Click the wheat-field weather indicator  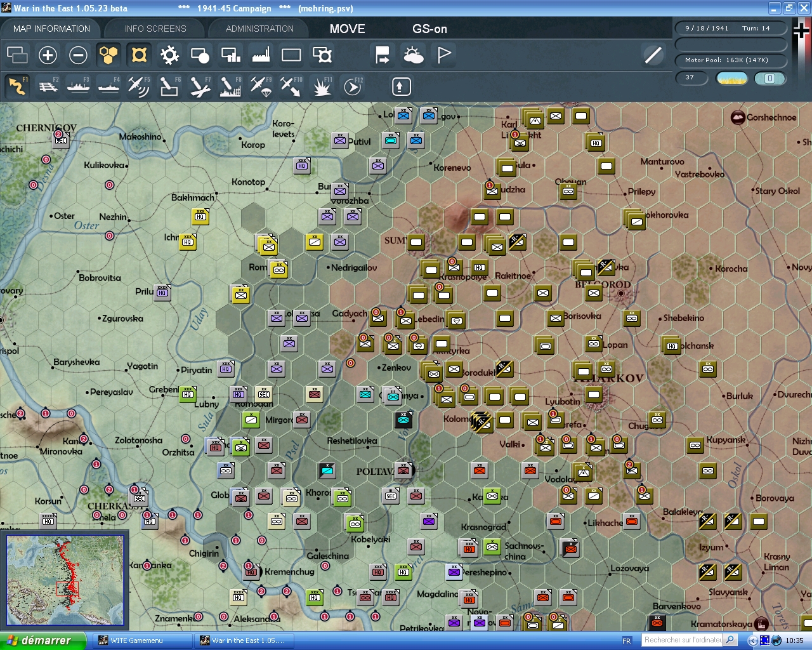tap(731, 78)
